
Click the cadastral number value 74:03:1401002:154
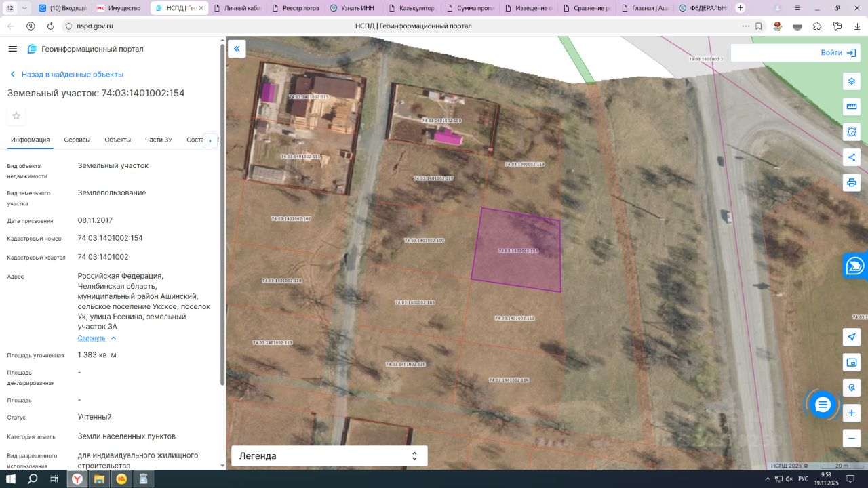(x=111, y=239)
